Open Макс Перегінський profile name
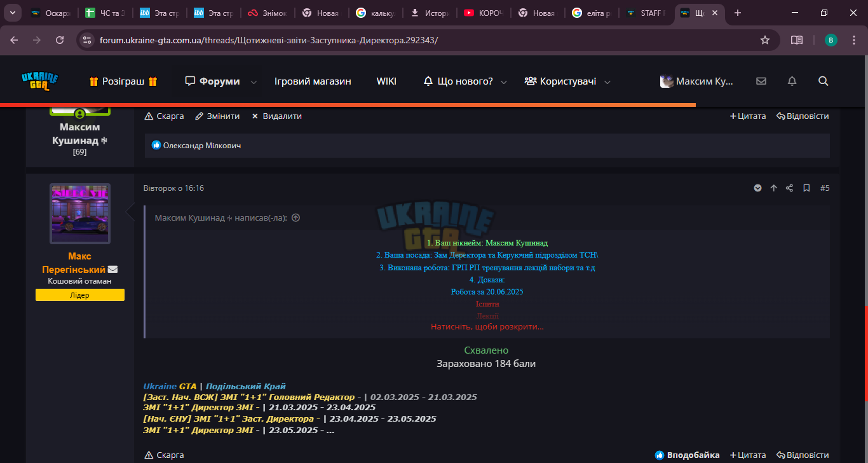 (74, 263)
